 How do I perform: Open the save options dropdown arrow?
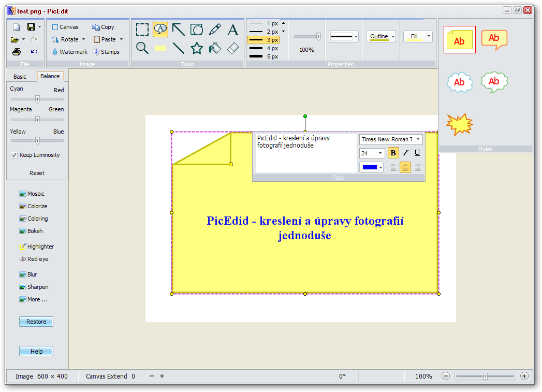pos(39,27)
